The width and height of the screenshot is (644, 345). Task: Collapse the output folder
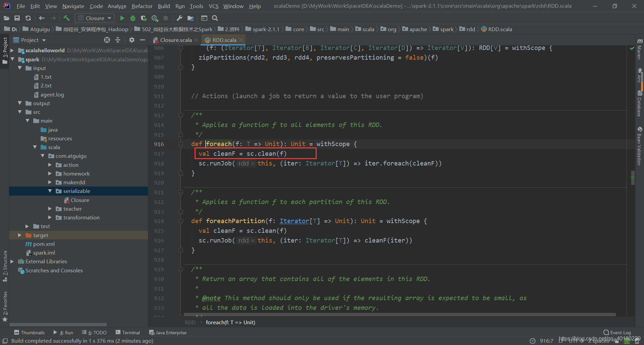coord(20,103)
